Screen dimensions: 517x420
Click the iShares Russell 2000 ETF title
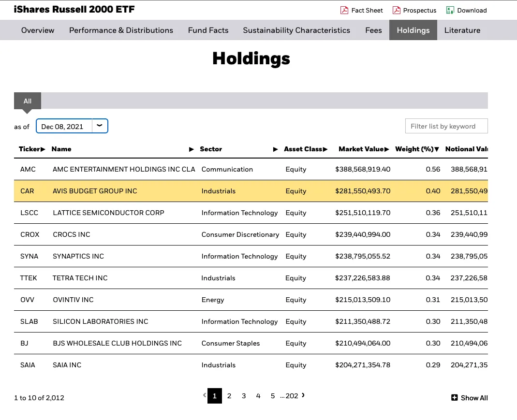(x=74, y=9)
